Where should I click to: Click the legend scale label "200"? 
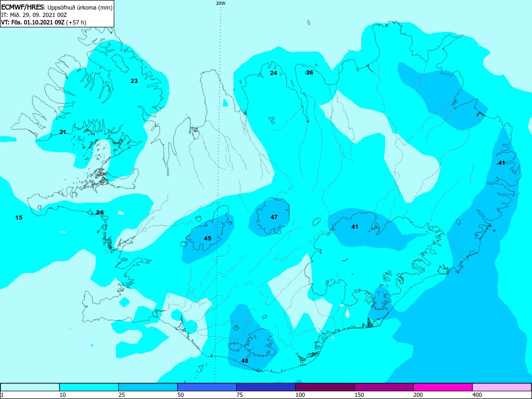point(418,395)
